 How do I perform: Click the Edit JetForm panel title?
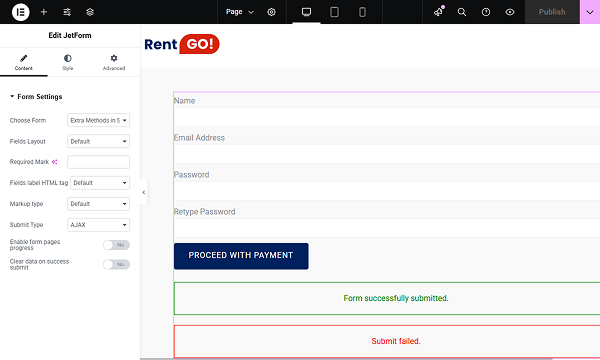coord(70,35)
